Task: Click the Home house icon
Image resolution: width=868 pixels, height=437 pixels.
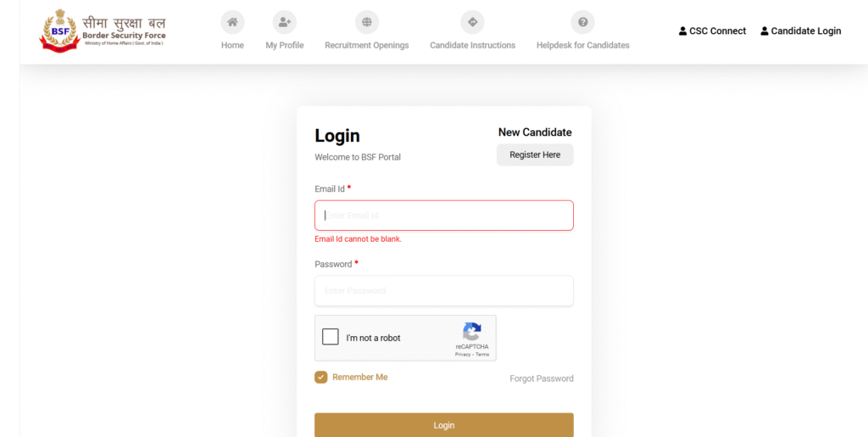Action: [232, 22]
